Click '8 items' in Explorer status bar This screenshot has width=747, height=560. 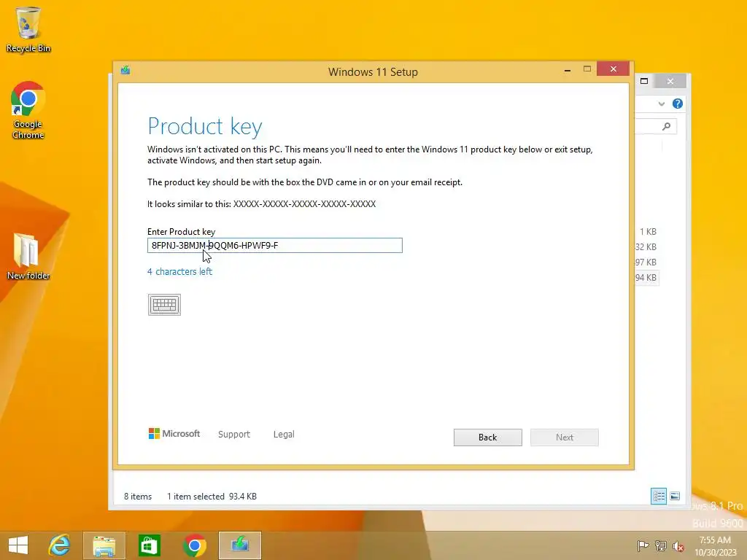point(138,496)
